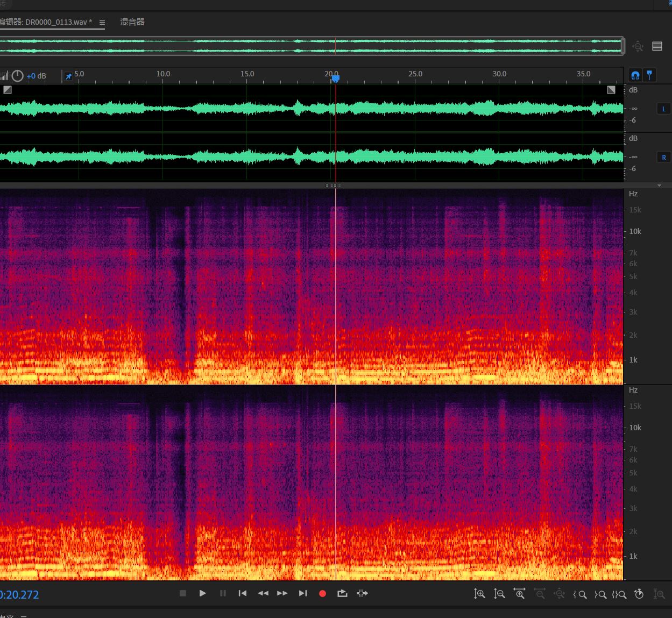Zoom out time icon
672x618 pixels.
coord(539,594)
